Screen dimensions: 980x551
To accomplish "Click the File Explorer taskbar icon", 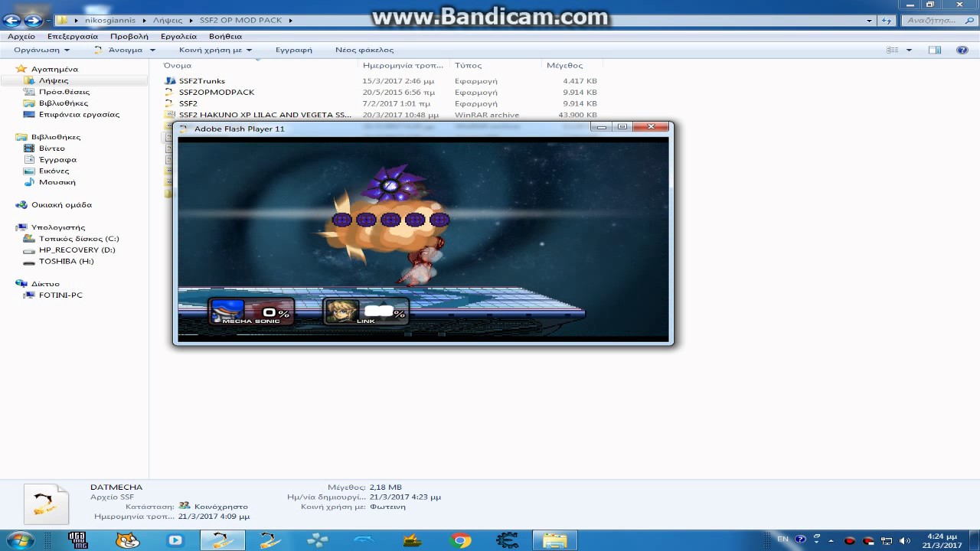I will 554,540.
